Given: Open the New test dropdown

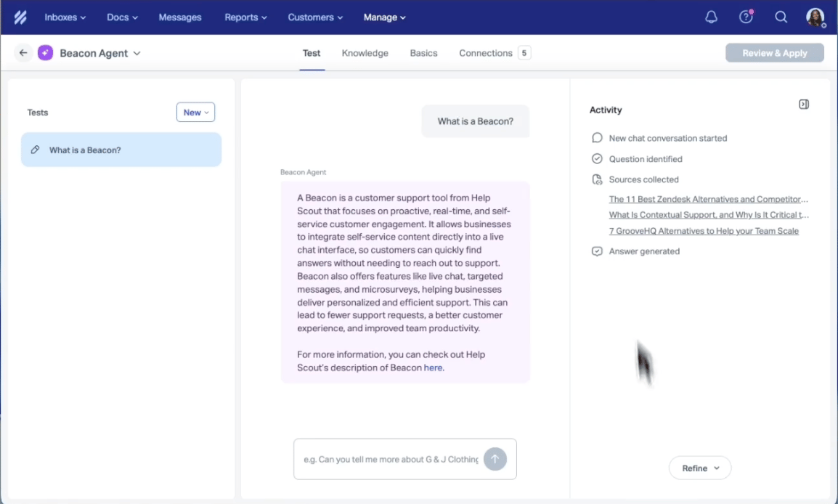Looking at the screenshot, I should [195, 113].
